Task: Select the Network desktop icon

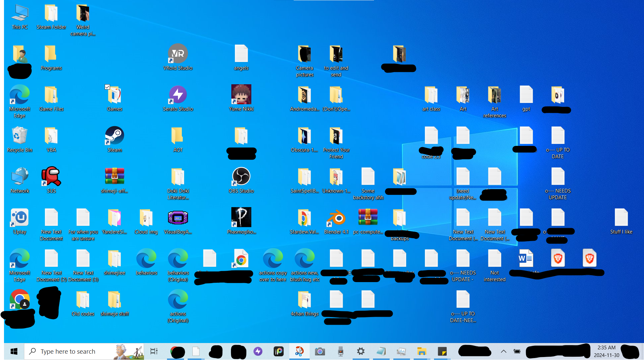Action: (20, 180)
